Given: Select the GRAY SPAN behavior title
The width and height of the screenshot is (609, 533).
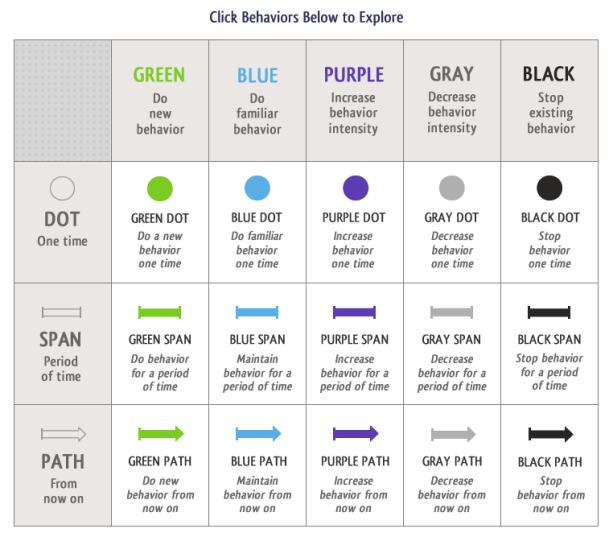Looking at the screenshot, I should pyautogui.click(x=451, y=340).
